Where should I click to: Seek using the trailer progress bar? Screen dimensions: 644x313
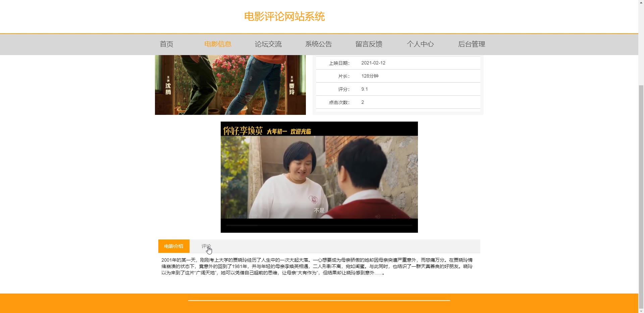[319, 225]
